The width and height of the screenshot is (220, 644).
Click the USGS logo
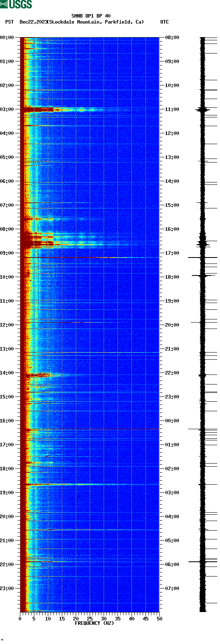16,4
